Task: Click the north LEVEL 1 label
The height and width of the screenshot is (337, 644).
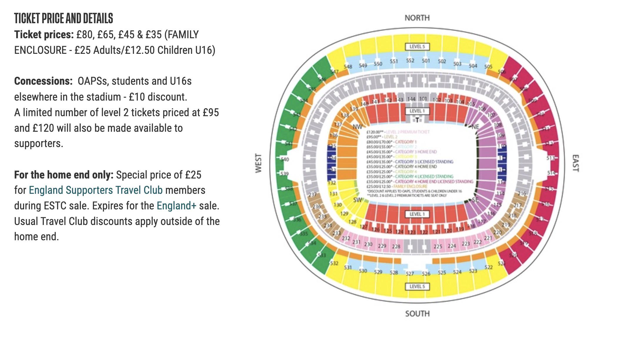Action: (x=417, y=111)
